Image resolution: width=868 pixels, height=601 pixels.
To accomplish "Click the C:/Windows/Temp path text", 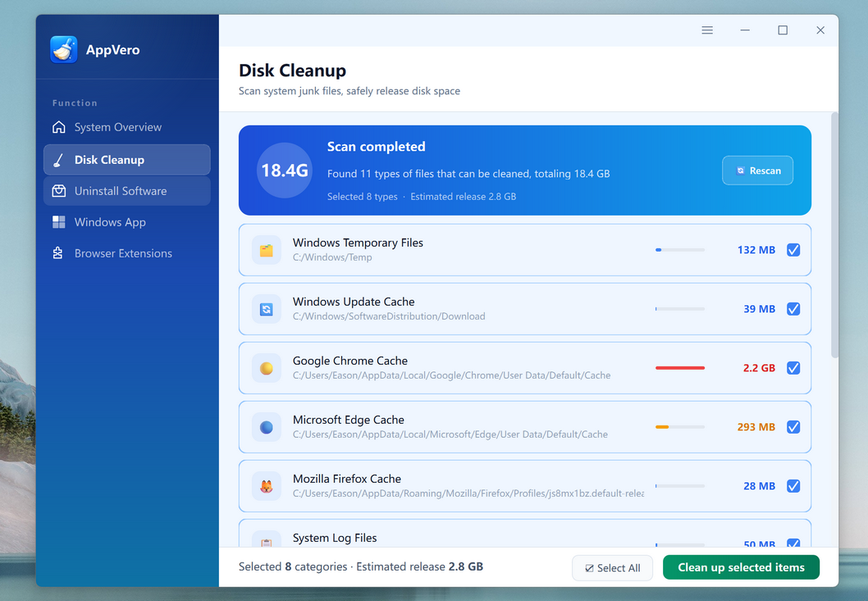I will 332,257.
